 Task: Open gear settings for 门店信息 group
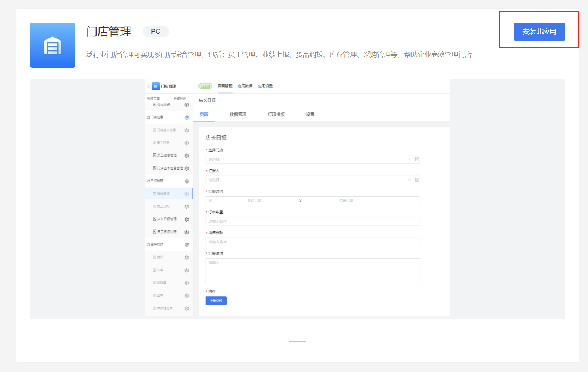point(187,118)
